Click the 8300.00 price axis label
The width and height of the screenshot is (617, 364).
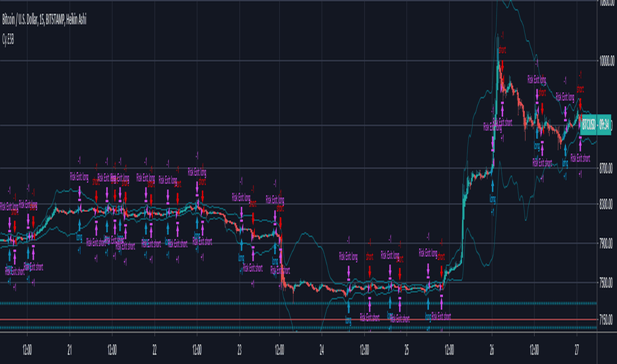coord(606,204)
